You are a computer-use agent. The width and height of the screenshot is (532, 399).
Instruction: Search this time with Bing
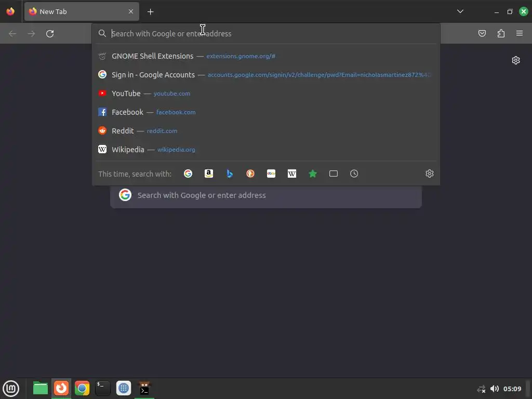tap(230, 174)
